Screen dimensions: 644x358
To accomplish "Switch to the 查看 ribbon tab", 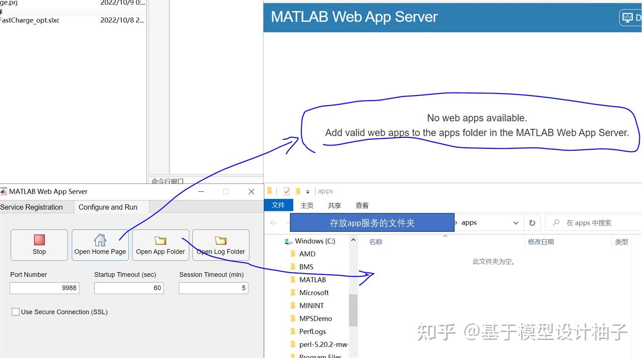I will 362,205.
